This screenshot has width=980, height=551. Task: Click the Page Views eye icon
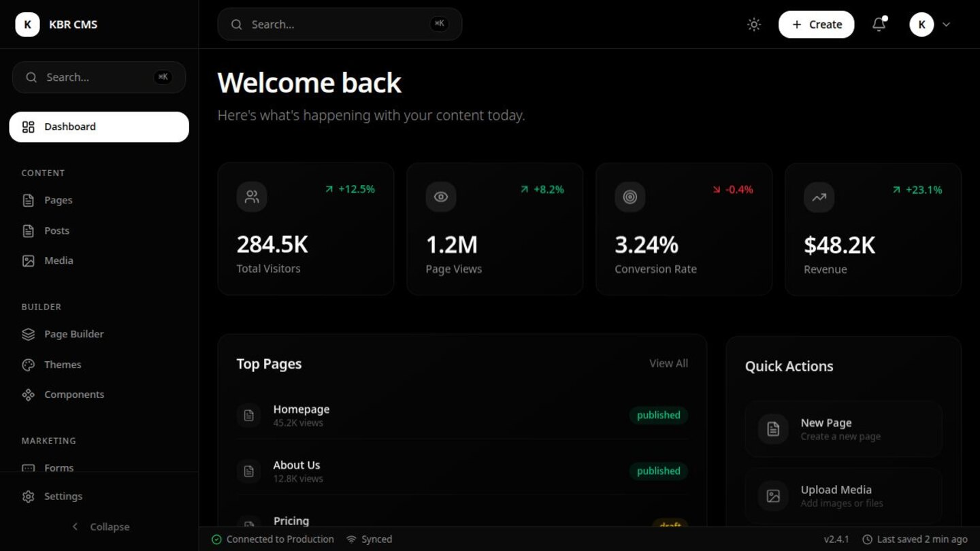tap(441, 197)
